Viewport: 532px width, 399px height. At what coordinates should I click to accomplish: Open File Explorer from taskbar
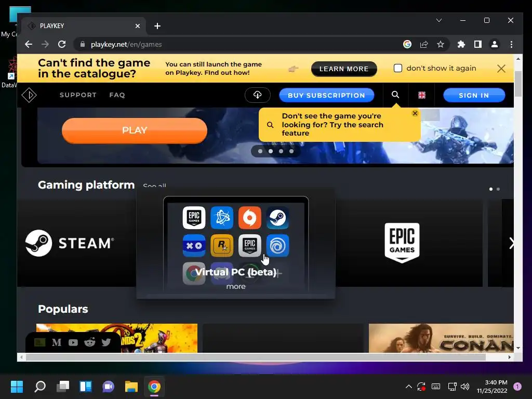point(131,387)
